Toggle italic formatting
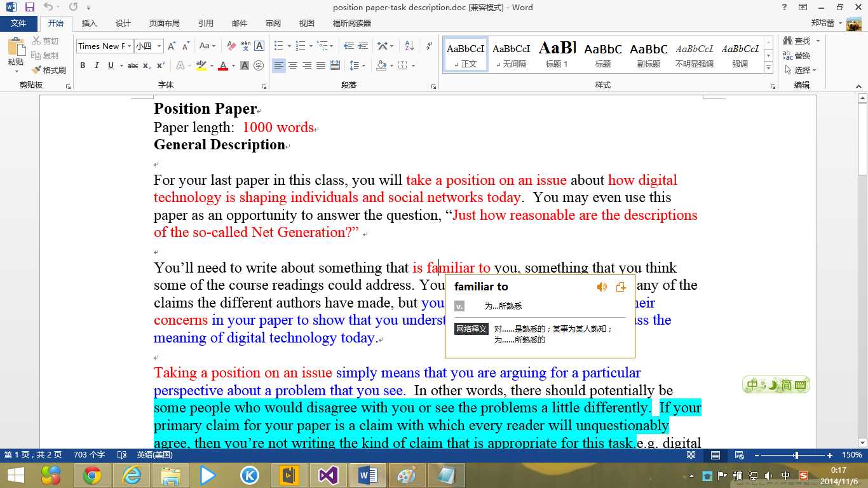868x488 pixels. [97, 65]
